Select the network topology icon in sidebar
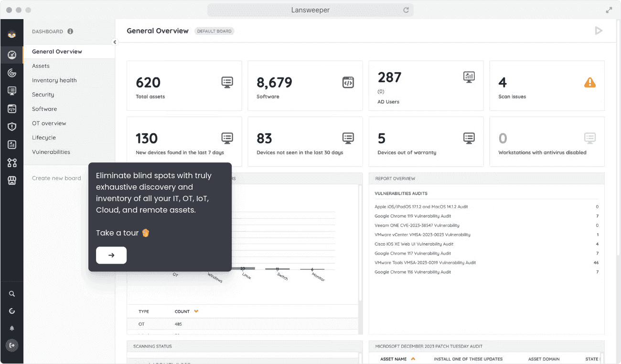This screenshot has height=364, width=621. 12,162
